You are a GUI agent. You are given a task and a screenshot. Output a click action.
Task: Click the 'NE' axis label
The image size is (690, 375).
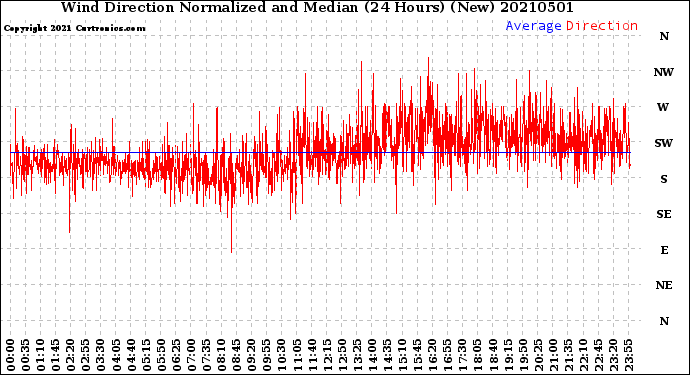coord(664,286)
